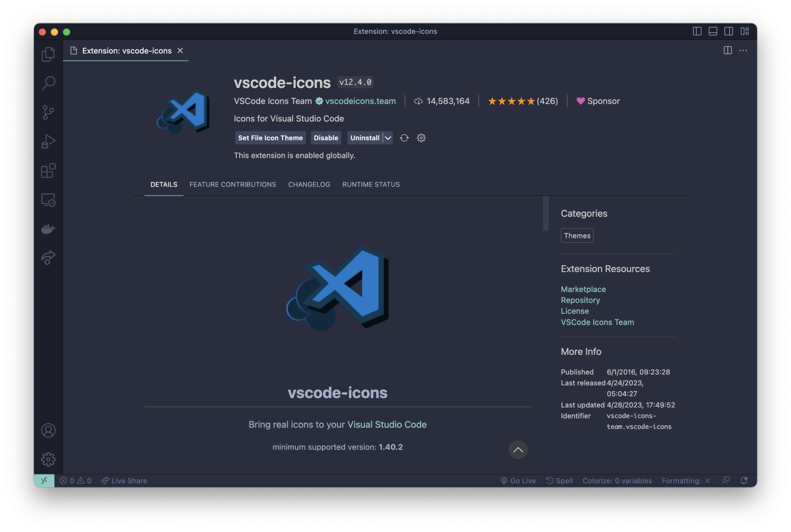
Task: Click Go Live in status bar
Action: [x=518, y=481]
